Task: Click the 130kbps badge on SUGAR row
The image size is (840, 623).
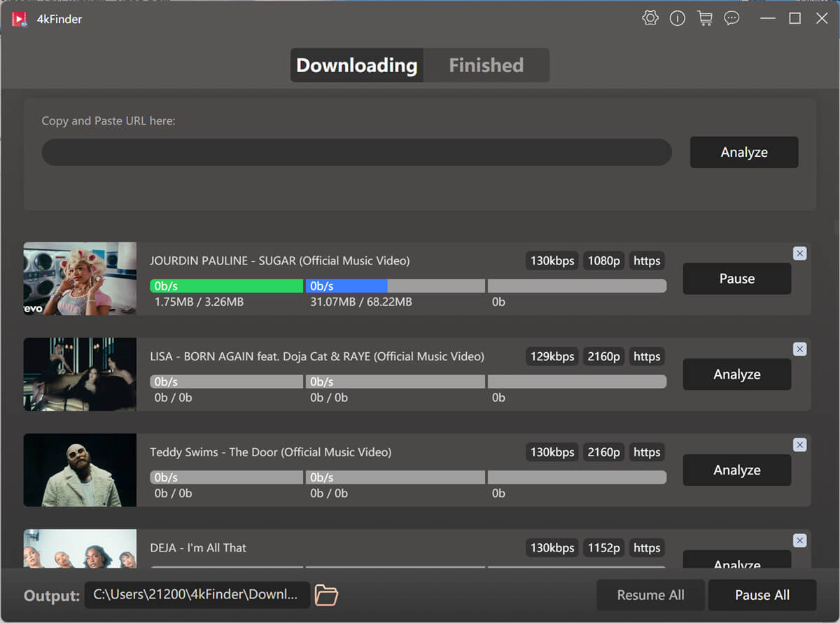Action: point(552,260)
